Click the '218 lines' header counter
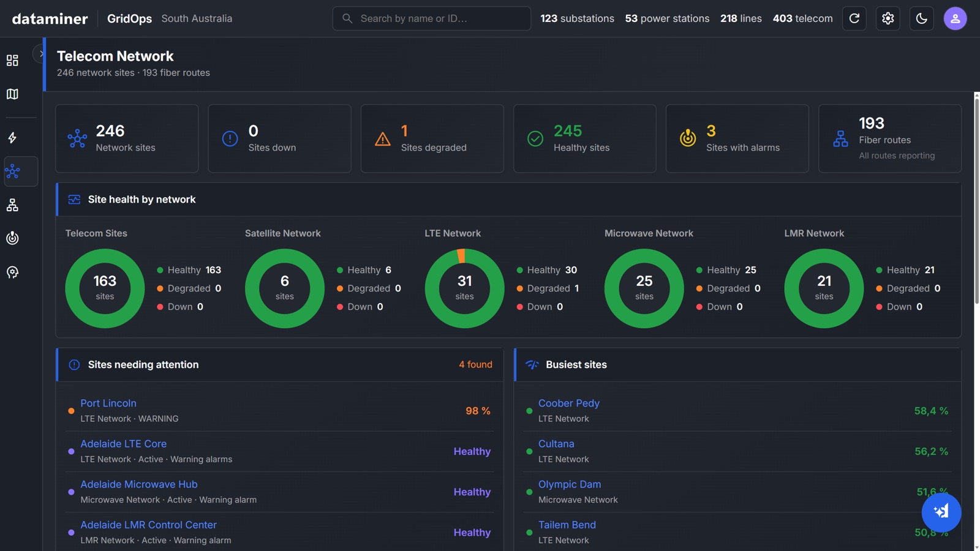This screenshot has width=980, height=551. (x=741, y=18)
